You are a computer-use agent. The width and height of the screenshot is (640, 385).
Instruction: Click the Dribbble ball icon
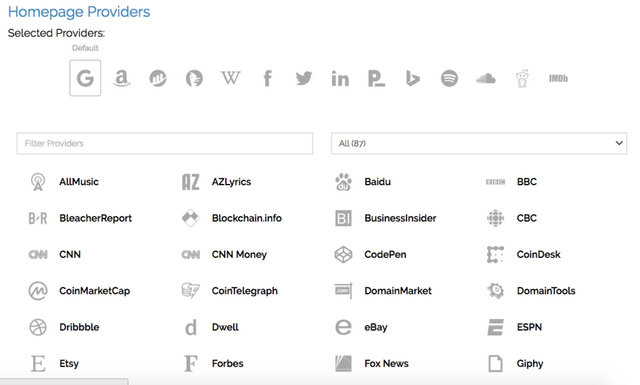coord(38,327)
